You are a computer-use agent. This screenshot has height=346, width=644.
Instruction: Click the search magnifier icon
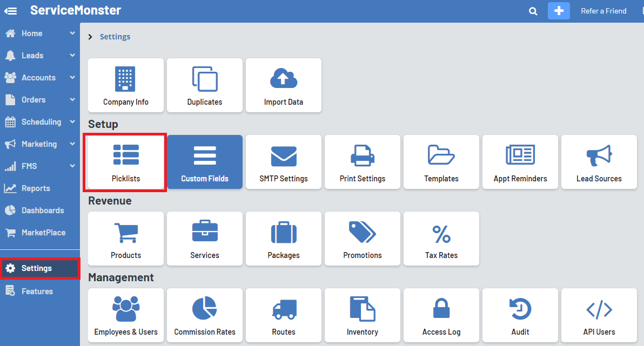(533, 11)
